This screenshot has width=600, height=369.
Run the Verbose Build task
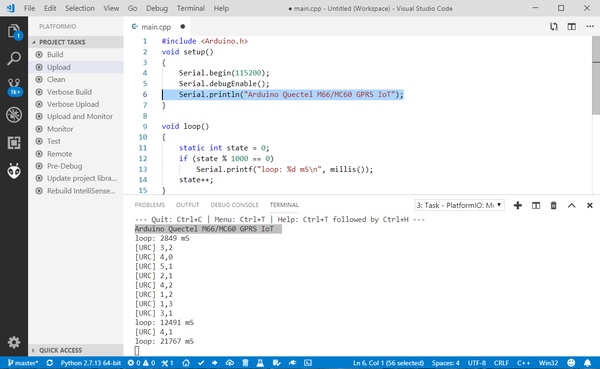click(x=76, y=92)
